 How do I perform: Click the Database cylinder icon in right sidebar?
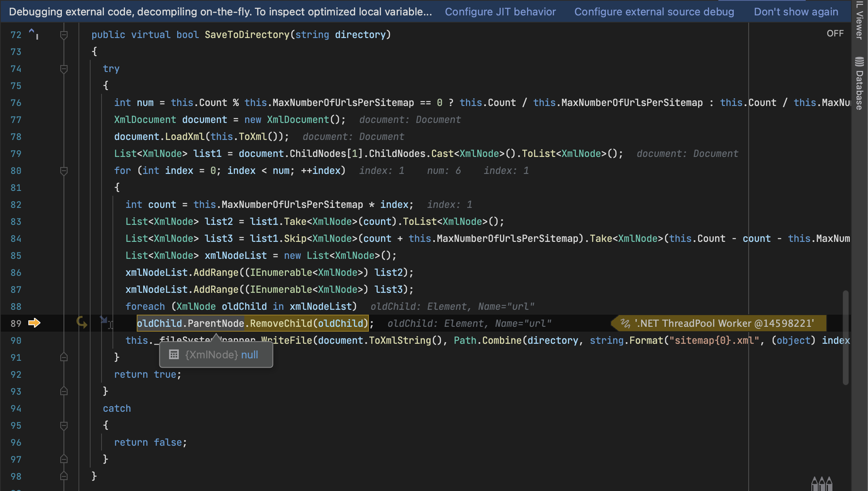pos(860,61)
